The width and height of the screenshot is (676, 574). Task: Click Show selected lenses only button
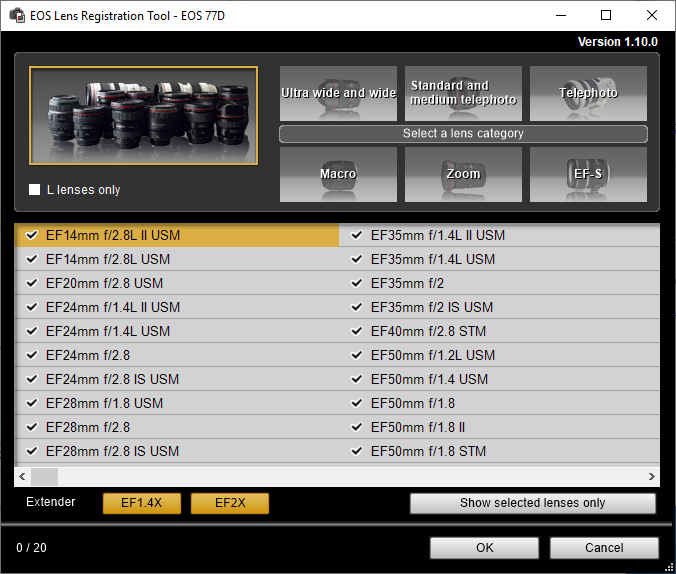coord(532,503)
